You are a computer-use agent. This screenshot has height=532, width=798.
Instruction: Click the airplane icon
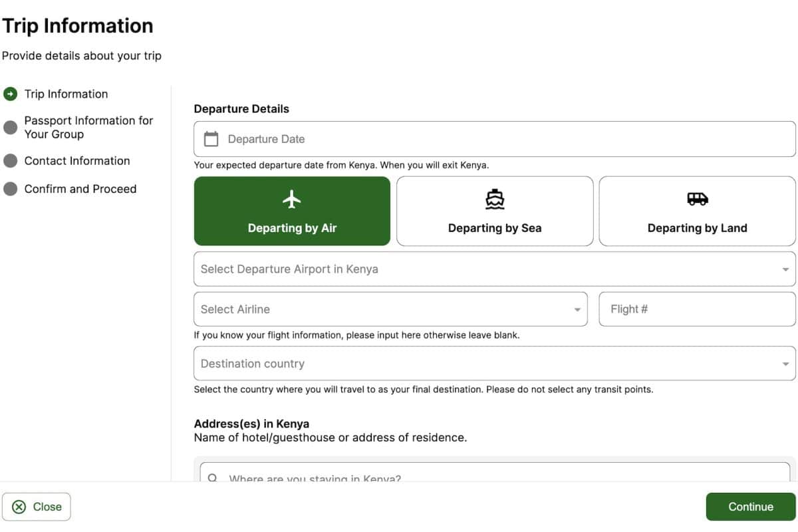click(292, 199)
